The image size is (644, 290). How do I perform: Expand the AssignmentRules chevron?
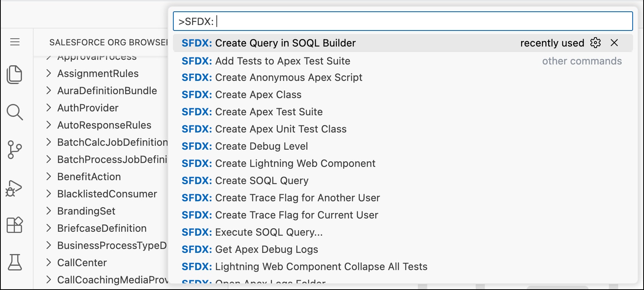click(x=49, y=73)
